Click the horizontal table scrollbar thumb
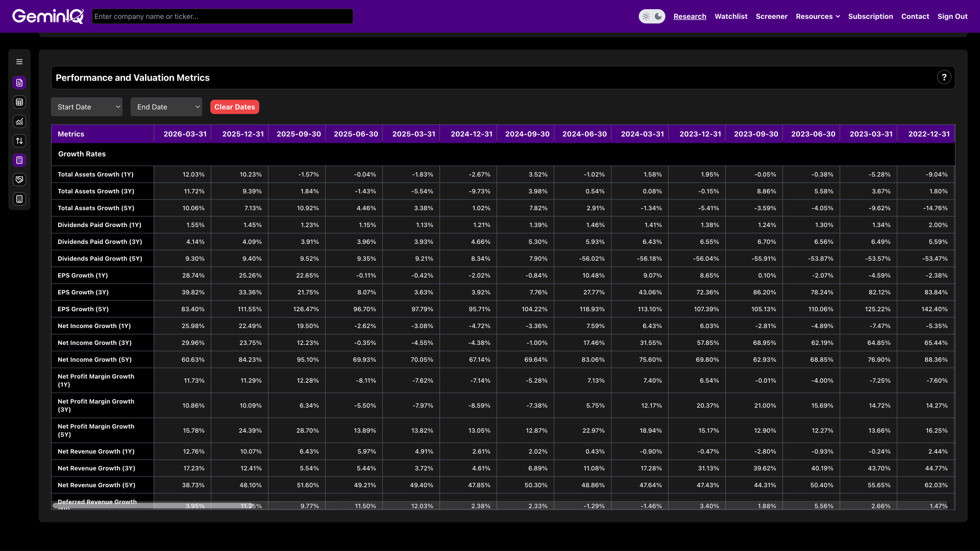Image resolution: width=980 pixels, height=551 pixels. click(153, 506)
